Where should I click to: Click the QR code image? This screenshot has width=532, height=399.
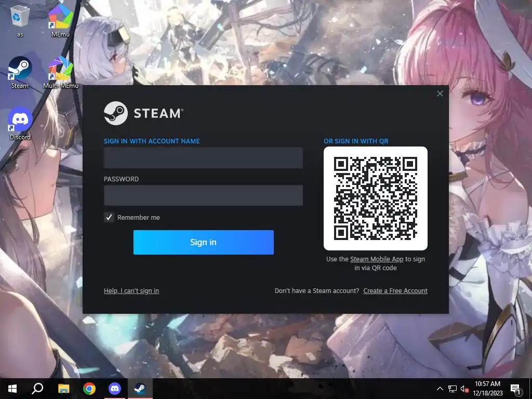point(376,198)
